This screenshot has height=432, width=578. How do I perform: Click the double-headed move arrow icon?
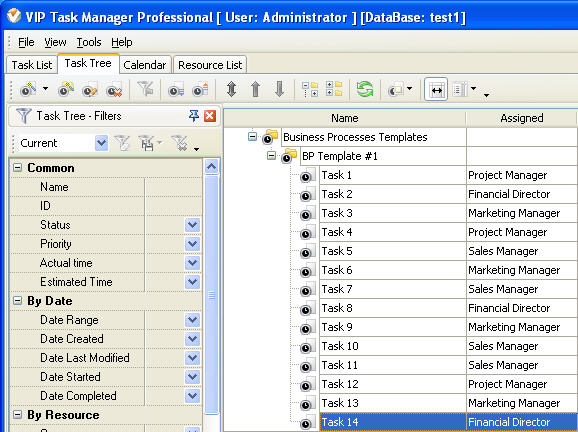[231, 89]
